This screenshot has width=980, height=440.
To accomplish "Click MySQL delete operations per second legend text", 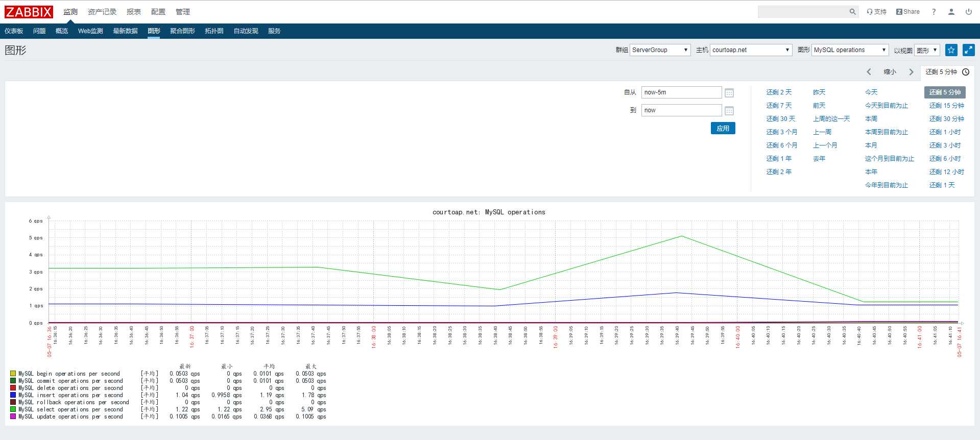I will click(70, 388).
